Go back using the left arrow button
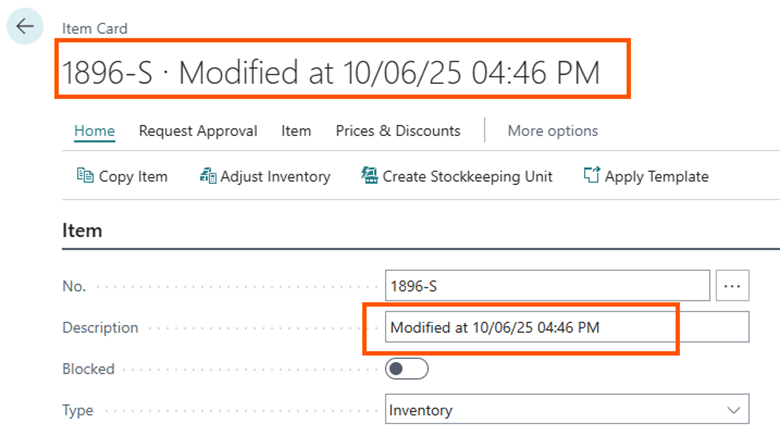The height and width of the screenshot is (436, 780). coord(25,27)
